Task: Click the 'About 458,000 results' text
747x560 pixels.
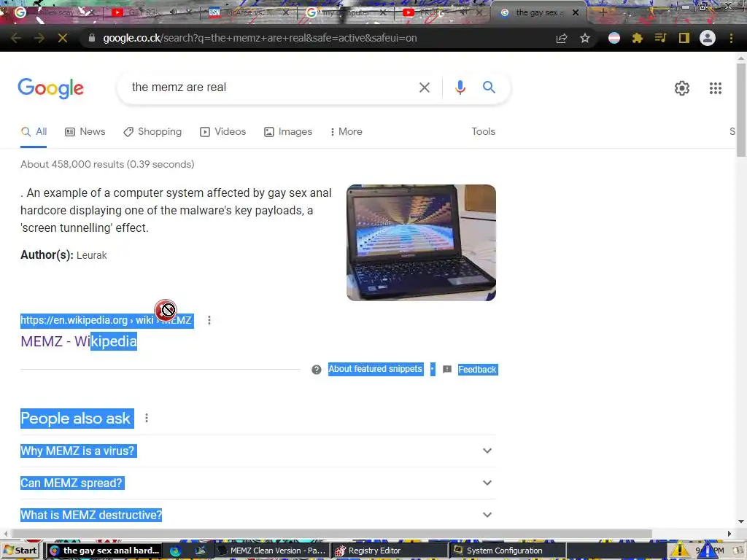Action: click(x=107, y=164)
